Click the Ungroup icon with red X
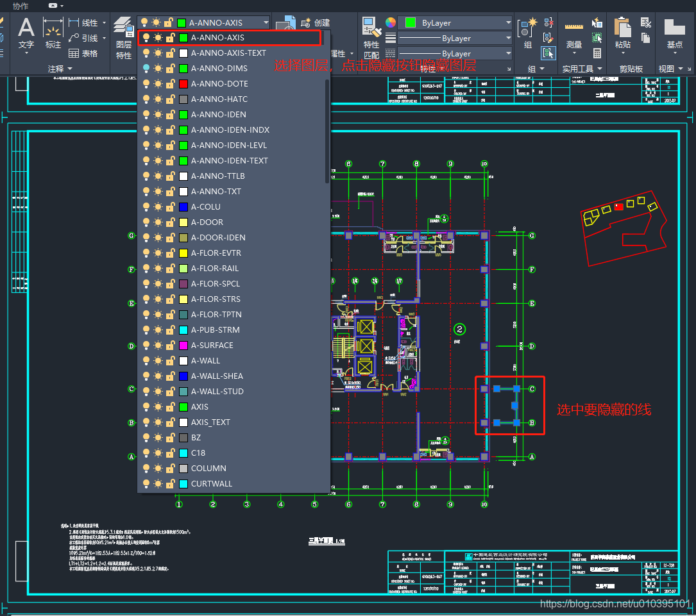Screen dimensions: 696x616 coord(548,22)
